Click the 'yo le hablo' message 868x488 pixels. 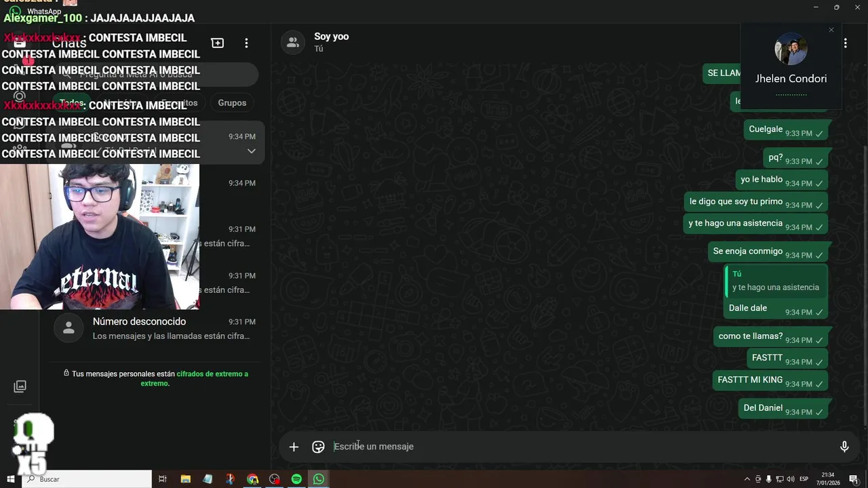(782, 180)
